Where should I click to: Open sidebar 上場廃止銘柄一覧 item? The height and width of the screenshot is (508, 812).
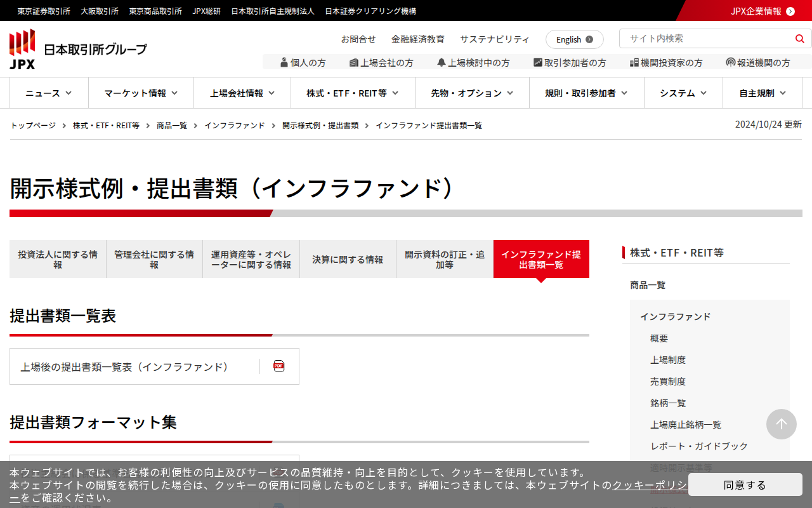[x=686, y=425]
